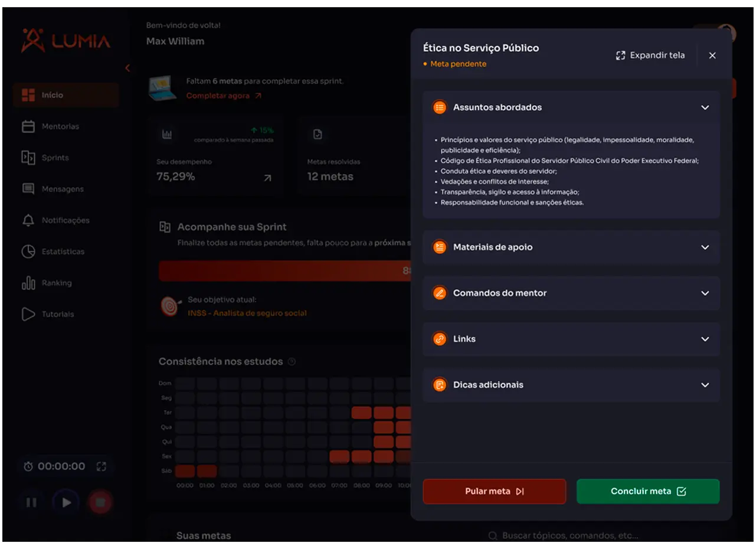
Task: Click the orange Links chain icon
Action: [440, 339]
